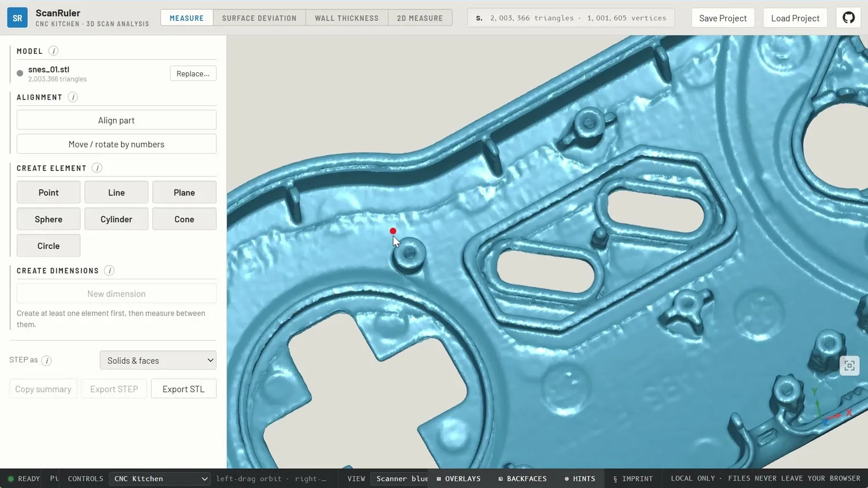Screen dimensions: 868x488
Task: Open the GitHub repository link icon
Action: (849, 18)
